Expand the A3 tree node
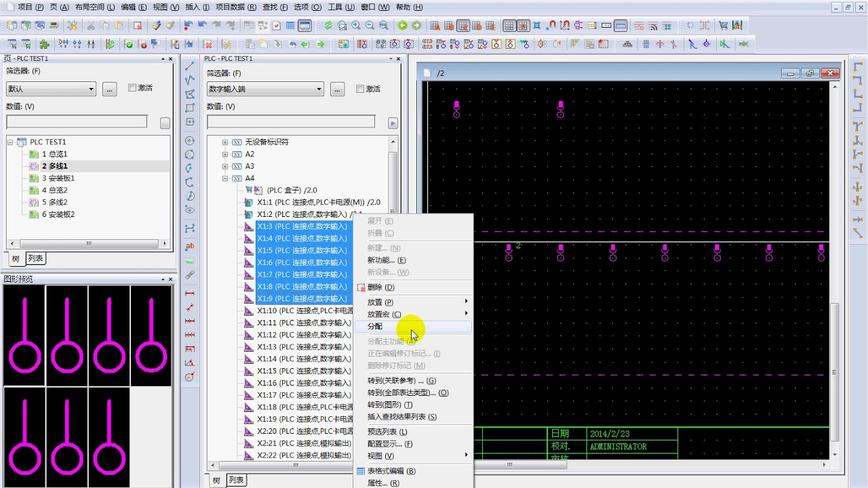Image resolution: width=868 pixels, height=488 pixels. click(225, 167)
